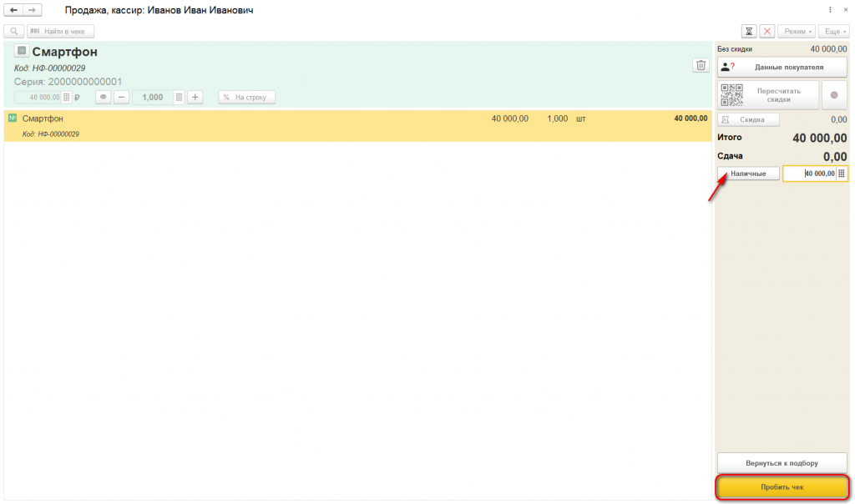This screenshot has height=504, width=855.
Task: Open the three-dot window menu
Action: tap(830, 10)
